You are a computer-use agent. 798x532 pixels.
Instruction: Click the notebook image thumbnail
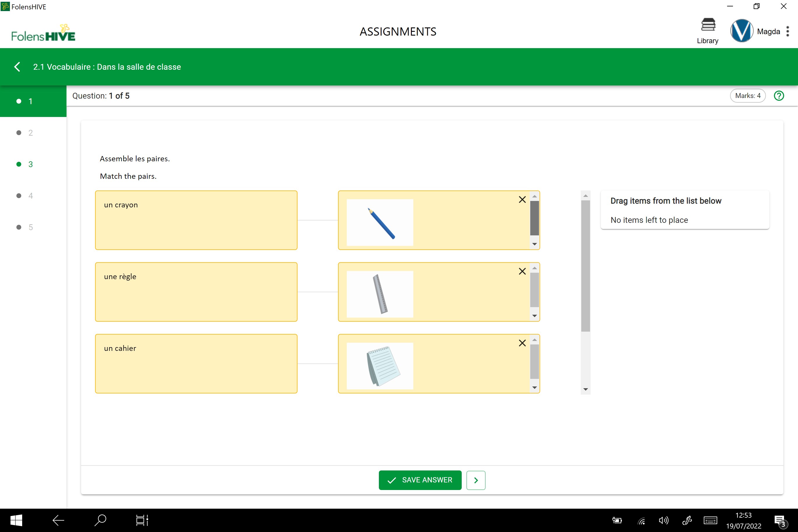(x=380, y=366)
